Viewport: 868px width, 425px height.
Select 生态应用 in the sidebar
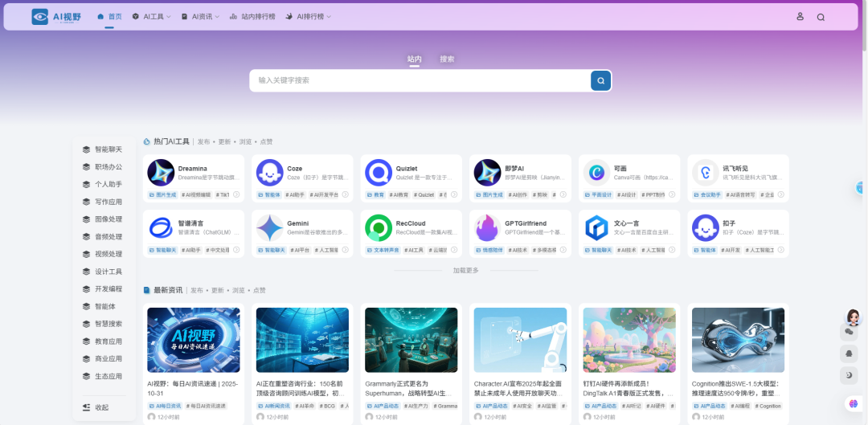pos(102,376)
